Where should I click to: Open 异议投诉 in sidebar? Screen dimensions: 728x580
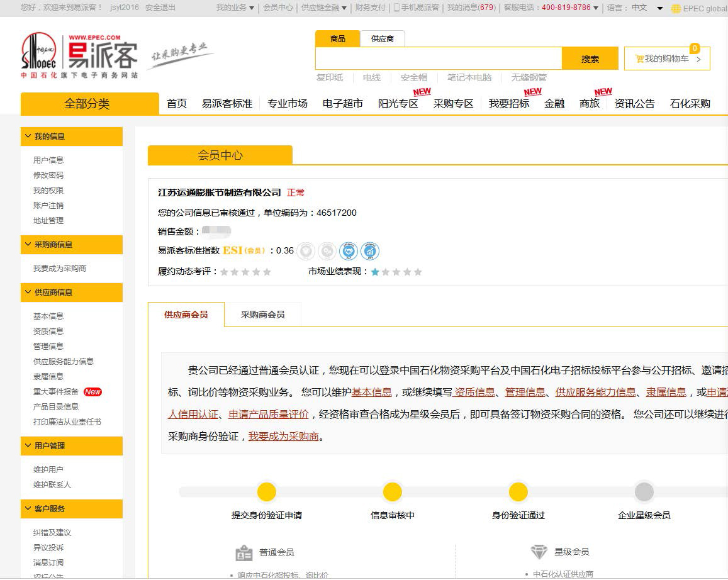(48, 548)
